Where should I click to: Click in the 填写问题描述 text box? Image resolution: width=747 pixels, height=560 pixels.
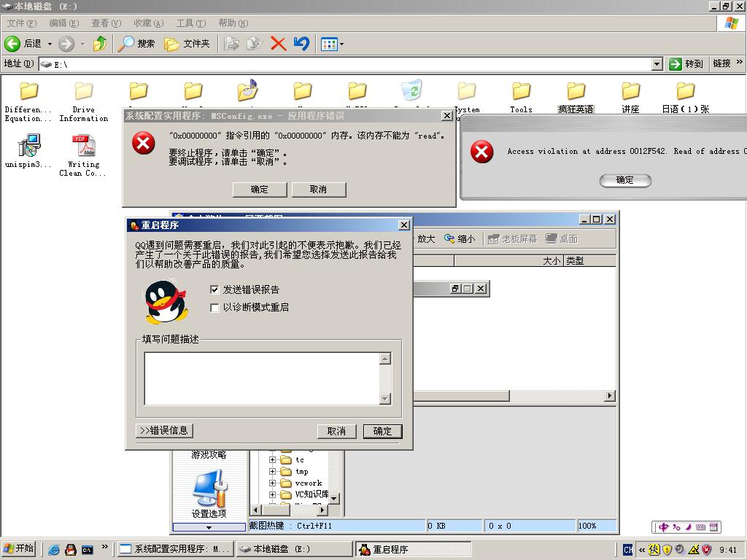pyautogui.click(x=262, y=378)
